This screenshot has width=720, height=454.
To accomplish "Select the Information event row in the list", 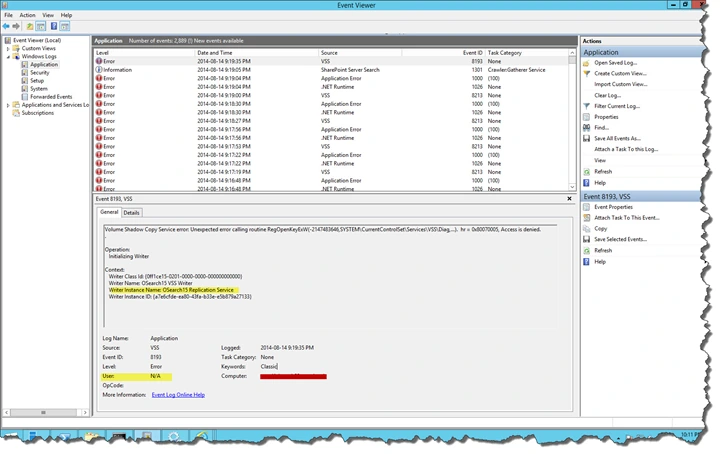I will tap(331, 70).
